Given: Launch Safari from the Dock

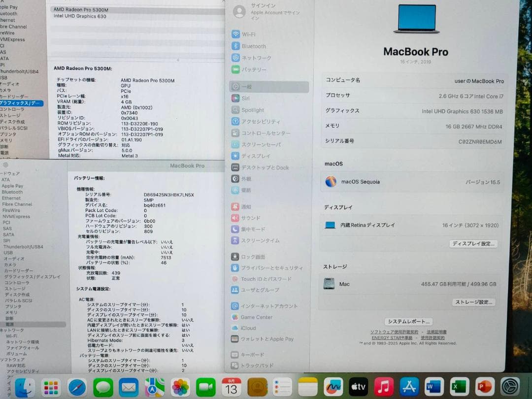Looking at the screenshot, I should coord(77,387).
